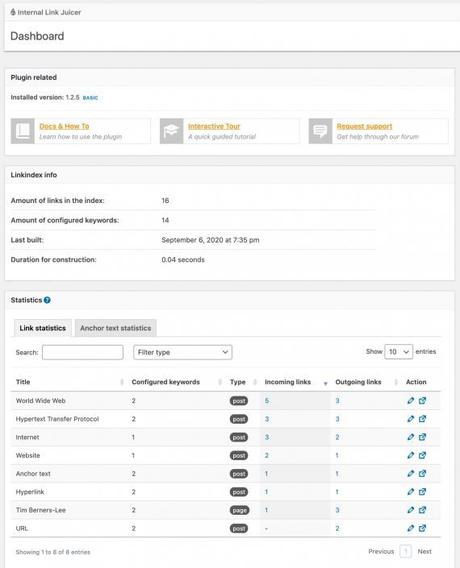This screenshot has width=460, height=568.
Task: Sort by Incoming links column
Action: (x=296, y=382)
